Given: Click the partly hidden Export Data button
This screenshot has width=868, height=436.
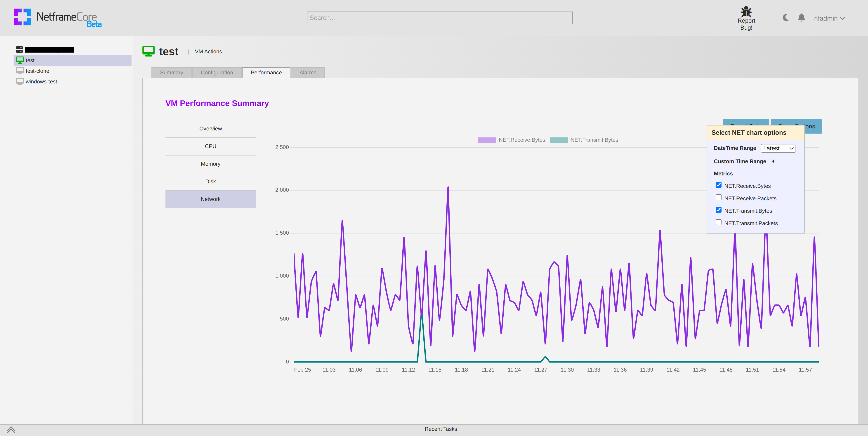Looking at the screenshot, I should click(x=746, y=122).
